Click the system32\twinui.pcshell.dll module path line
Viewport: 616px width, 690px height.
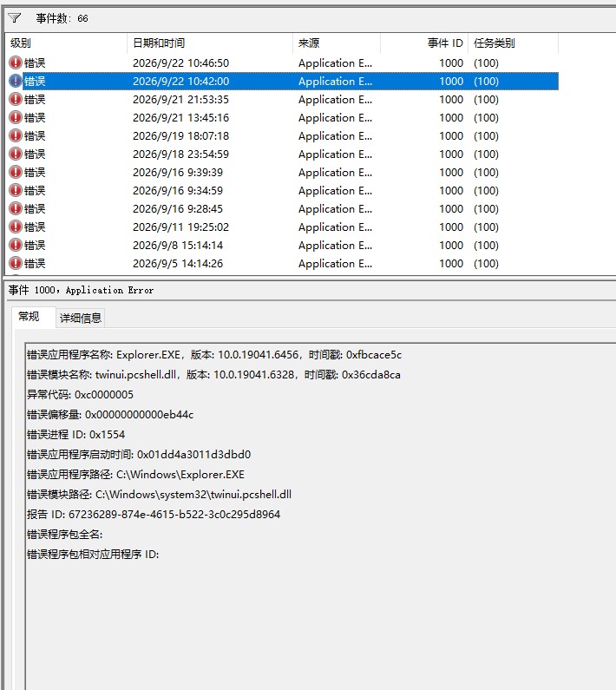click(x=159, y=494)
